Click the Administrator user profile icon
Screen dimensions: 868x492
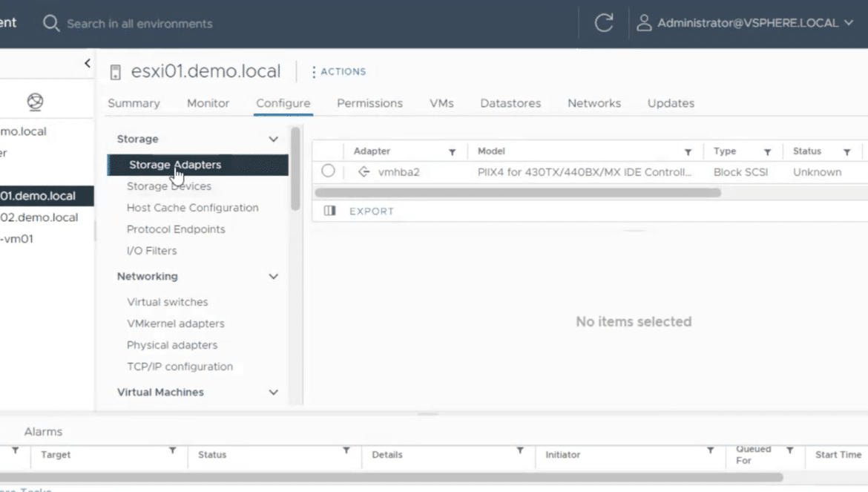point(643,23)
